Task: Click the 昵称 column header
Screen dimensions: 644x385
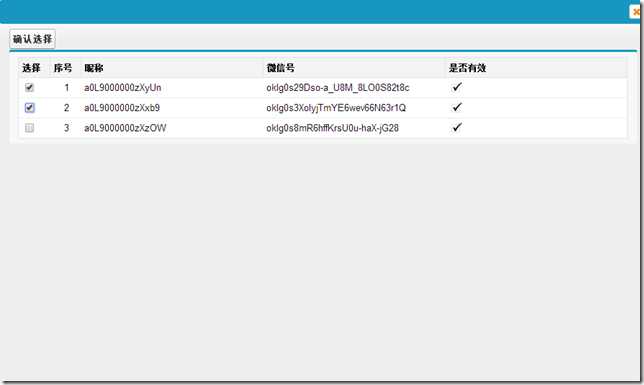Action: click(x=94, y=68)
